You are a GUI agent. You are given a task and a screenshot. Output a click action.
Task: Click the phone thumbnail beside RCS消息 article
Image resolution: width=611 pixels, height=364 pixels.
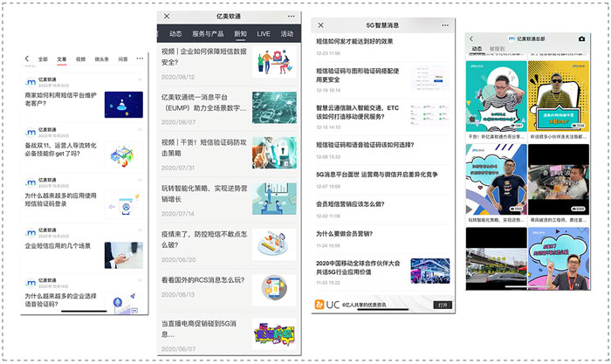[x=274, y=290]
